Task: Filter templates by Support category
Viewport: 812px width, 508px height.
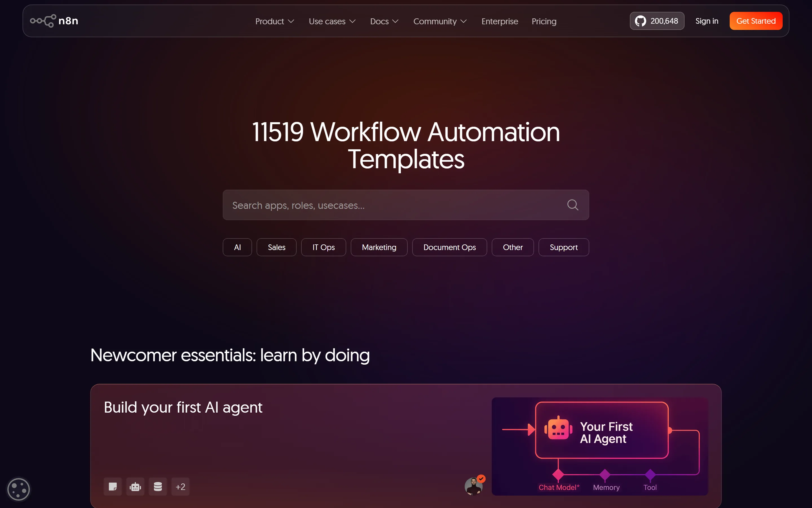Action: 564,247
